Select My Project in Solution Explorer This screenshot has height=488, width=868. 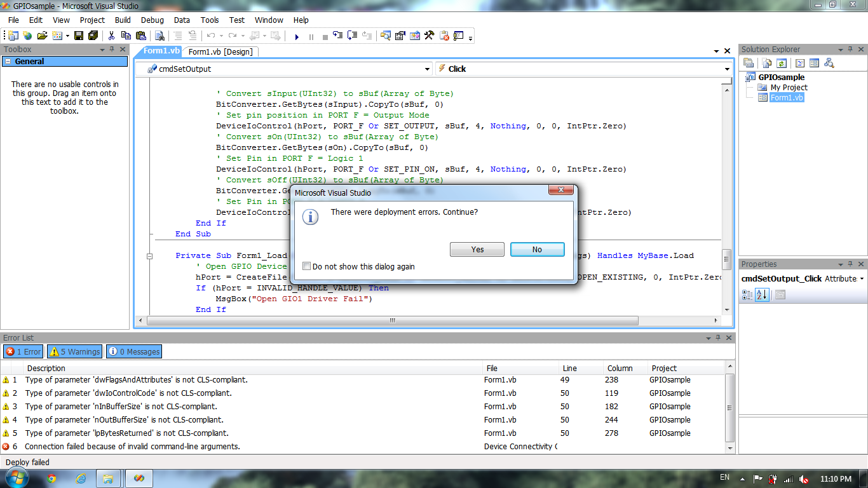pyautogui.click(x=789, y=88)
